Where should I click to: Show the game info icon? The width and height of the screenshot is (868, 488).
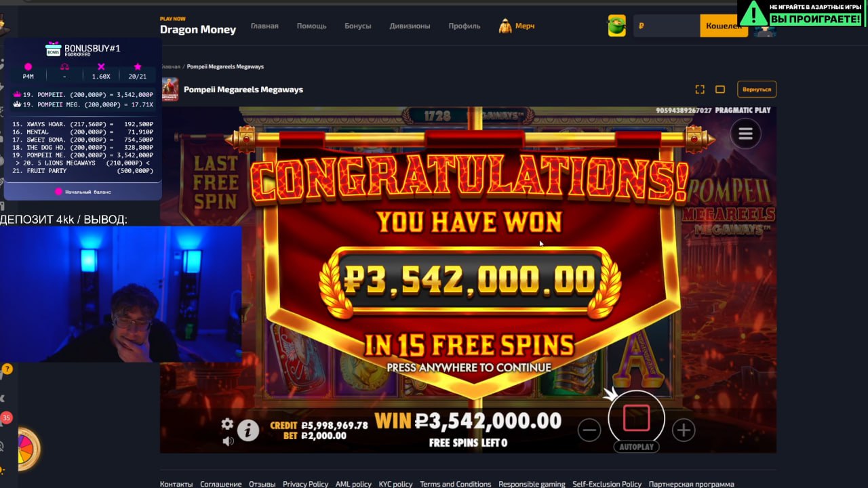point(248,430)
